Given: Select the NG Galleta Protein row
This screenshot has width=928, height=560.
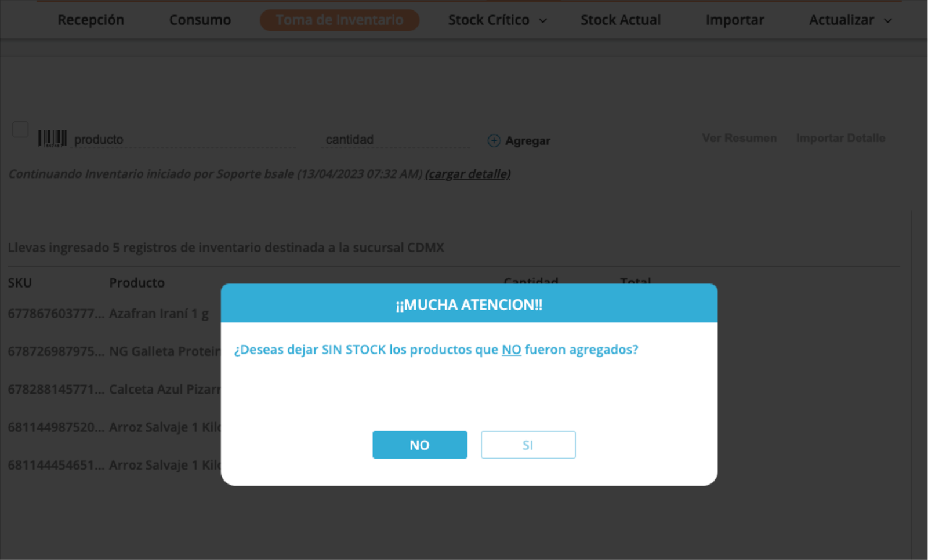Looking at the screenshot, I should [x=114, y=351].
